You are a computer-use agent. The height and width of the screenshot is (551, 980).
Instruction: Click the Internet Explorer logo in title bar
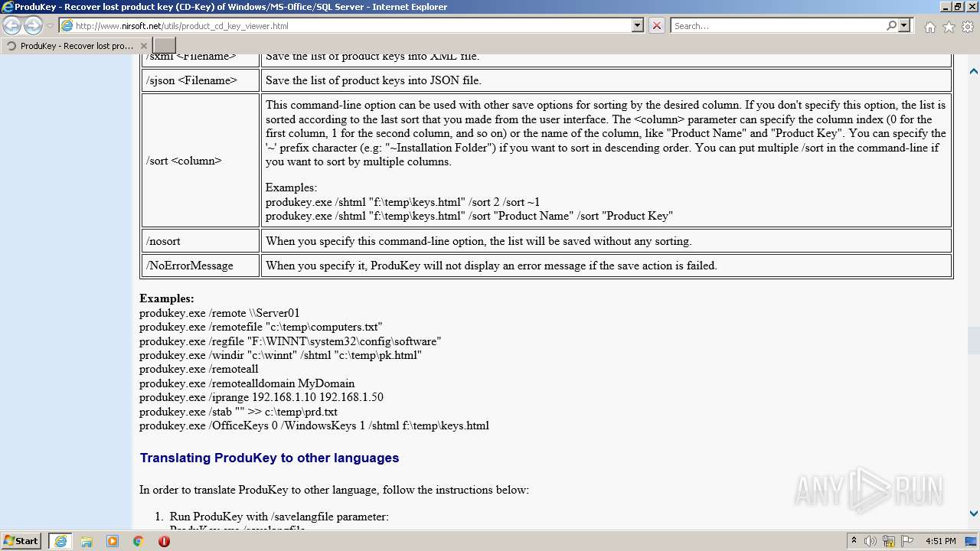8,7
